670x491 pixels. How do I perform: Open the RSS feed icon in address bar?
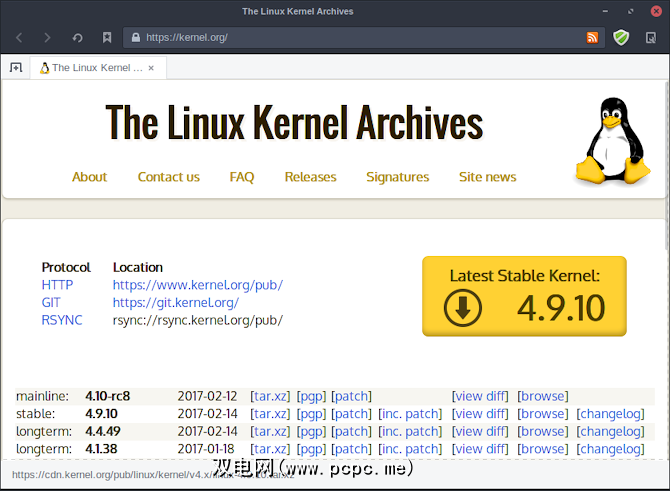tap(592, 38)
